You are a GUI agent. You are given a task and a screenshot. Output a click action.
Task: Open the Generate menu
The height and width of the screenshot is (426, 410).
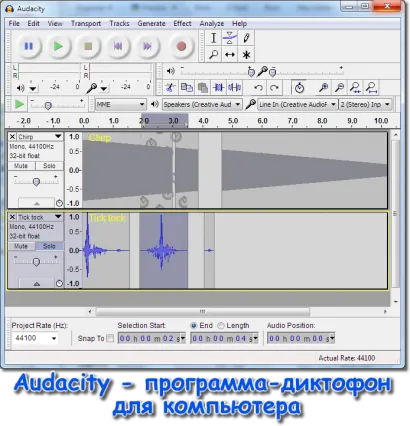point(151,24)
